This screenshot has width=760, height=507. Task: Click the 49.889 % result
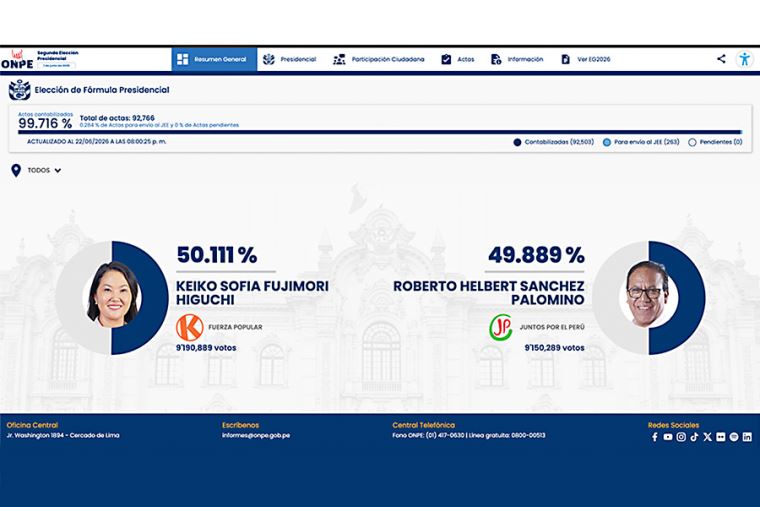536,255
